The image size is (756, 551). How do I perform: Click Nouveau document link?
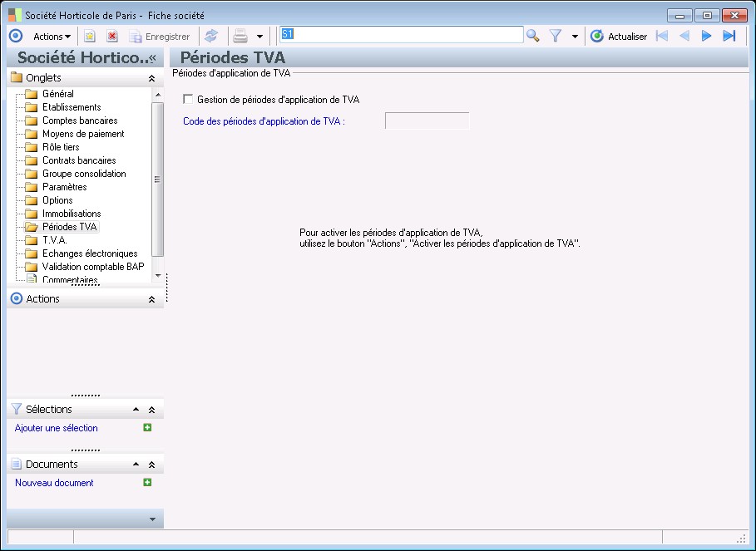coord(55,483)
